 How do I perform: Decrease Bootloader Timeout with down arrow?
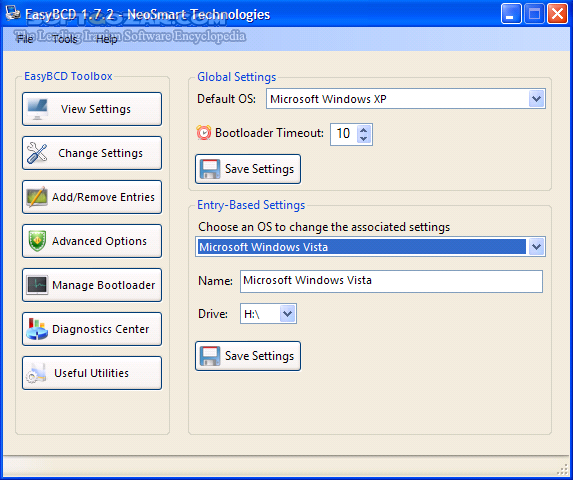coord(363,139)
